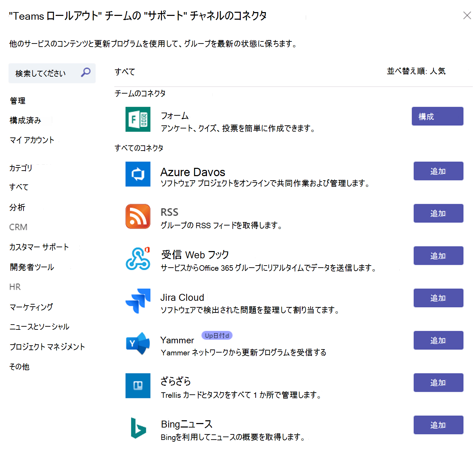
Task: Select the HR category
Action: tap(15, 287)
